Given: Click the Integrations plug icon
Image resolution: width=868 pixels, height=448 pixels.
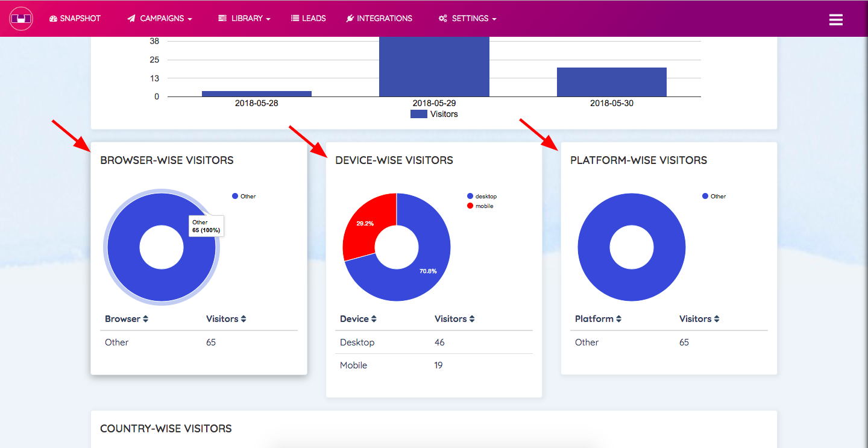Looking at the screenshot, I should point(350,19).
